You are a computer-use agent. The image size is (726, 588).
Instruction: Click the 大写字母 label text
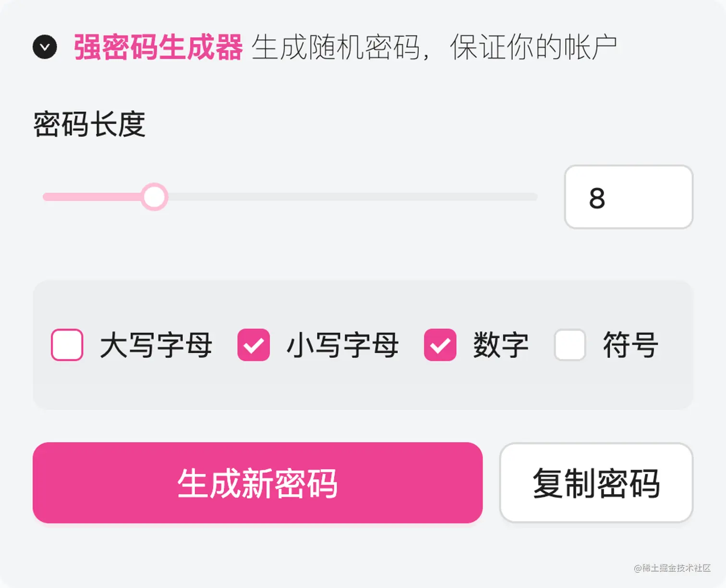coord(156,345)
